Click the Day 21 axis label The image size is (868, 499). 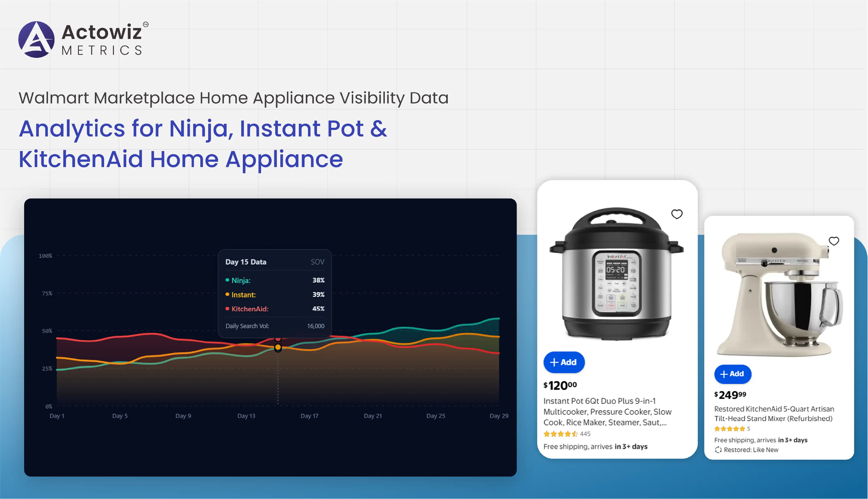pyautogui.click(x=373, y=416)
